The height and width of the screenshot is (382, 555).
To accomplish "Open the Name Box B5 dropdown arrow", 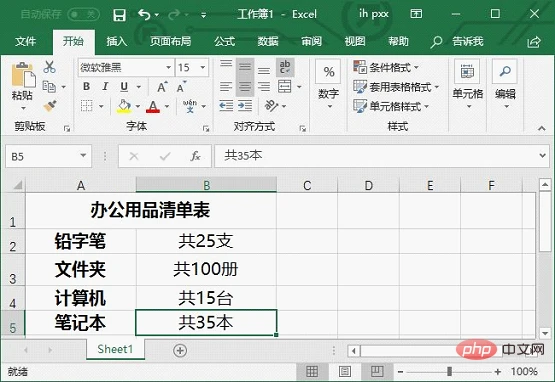I will click(x=83, y=156).
